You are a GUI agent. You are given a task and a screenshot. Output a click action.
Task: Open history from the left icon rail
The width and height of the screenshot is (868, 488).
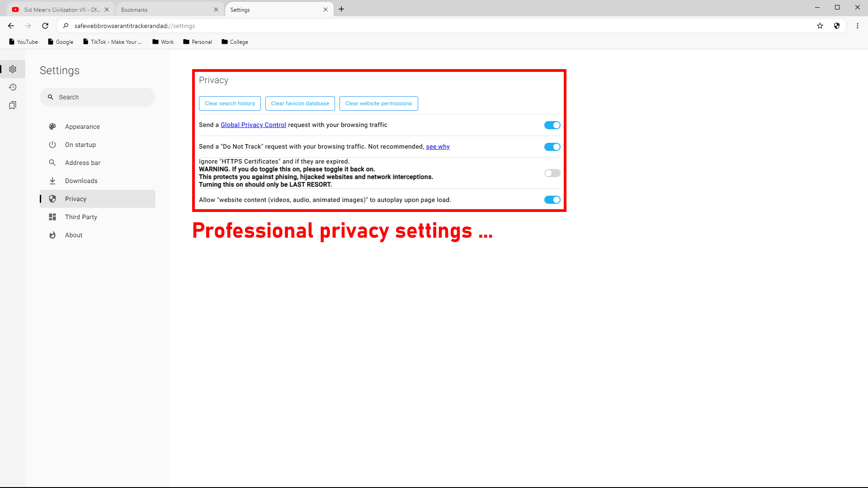click(13, 87)
